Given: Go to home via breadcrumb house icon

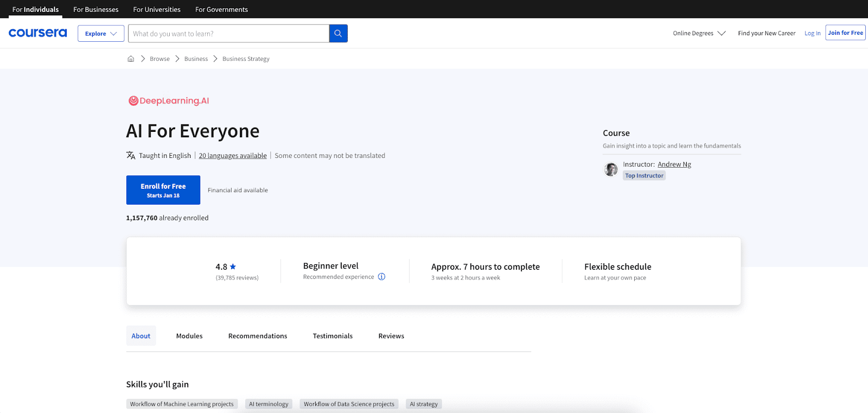Looking at the screenshot, I should 131,59.
